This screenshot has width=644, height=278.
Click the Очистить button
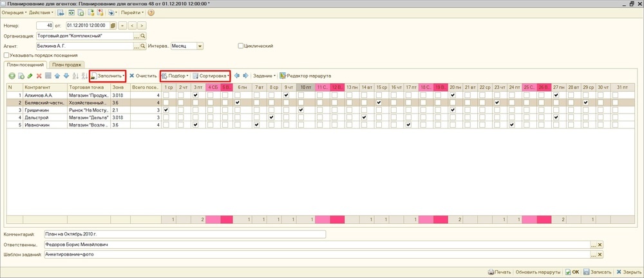tap(143, 76)
